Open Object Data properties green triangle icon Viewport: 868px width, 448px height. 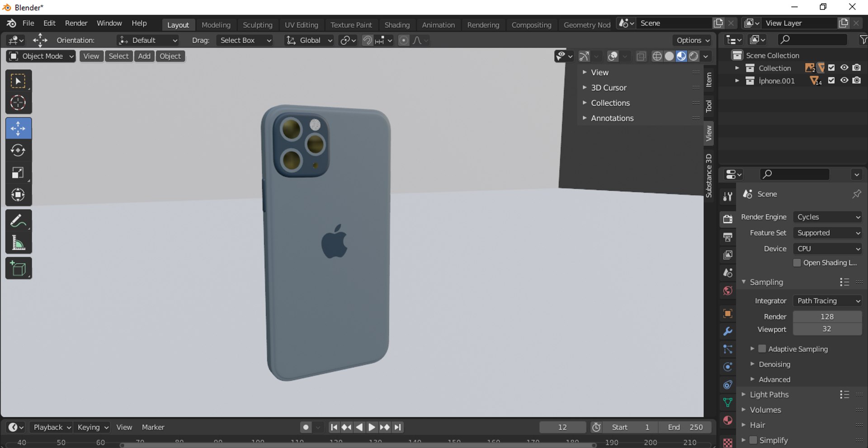pos(727,402)
